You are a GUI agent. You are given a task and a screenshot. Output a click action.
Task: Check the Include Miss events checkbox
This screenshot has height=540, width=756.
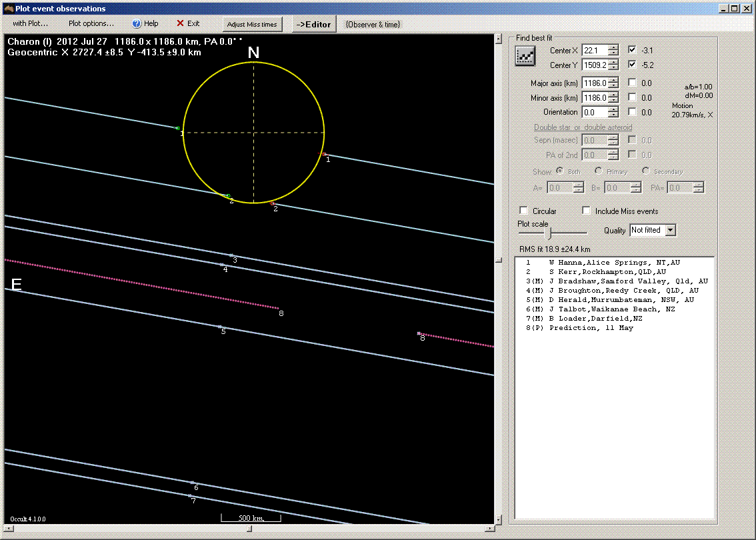586,211
